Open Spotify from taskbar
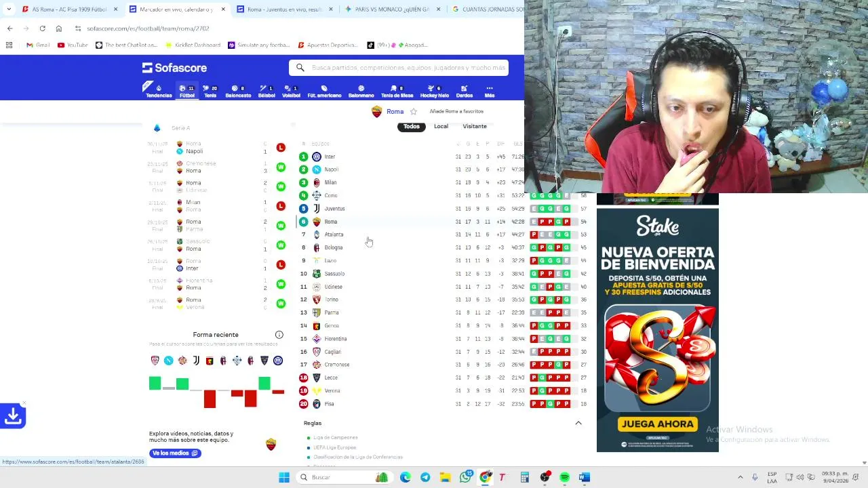868x488 pixels. click(x=564, y=478)
